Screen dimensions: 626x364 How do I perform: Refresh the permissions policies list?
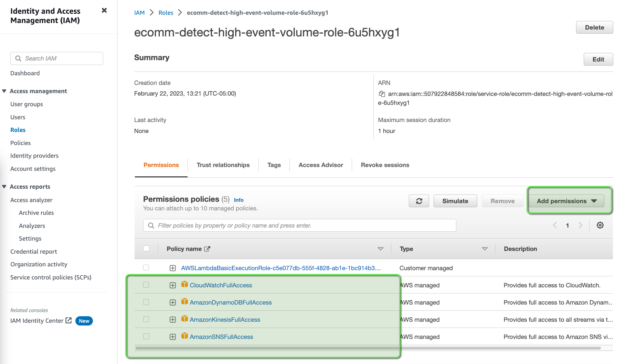click(x=419, y=201)
